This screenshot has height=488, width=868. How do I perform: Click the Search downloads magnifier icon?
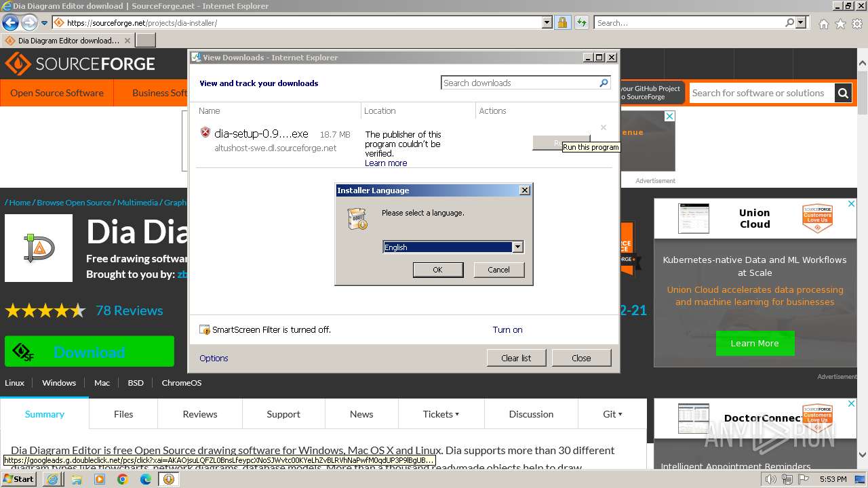[604, 83]
